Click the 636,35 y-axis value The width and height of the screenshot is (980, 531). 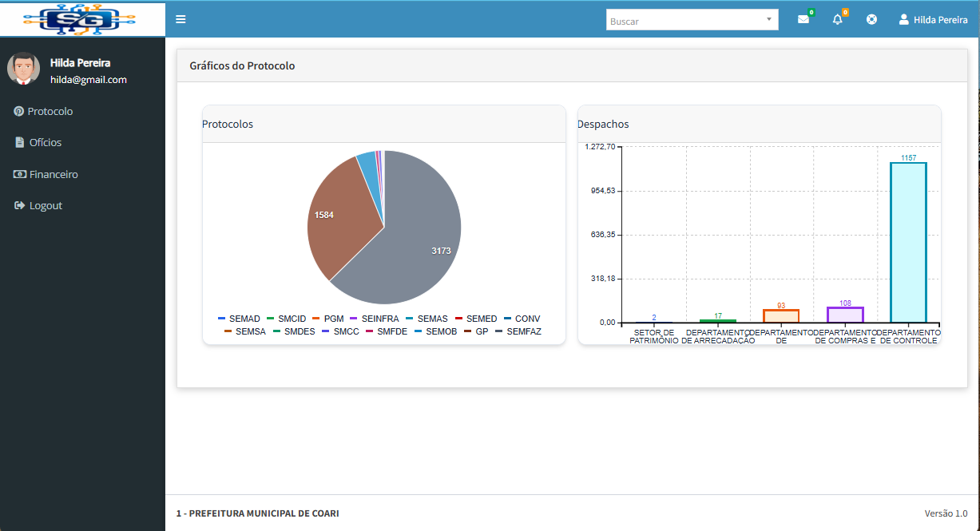(x=603, y=235)
